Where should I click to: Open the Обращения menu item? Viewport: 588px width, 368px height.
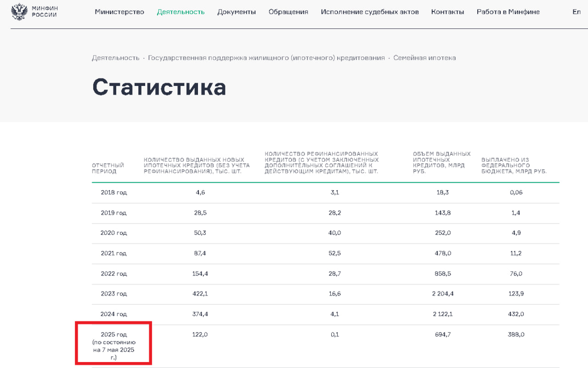[x=288, y=12]
